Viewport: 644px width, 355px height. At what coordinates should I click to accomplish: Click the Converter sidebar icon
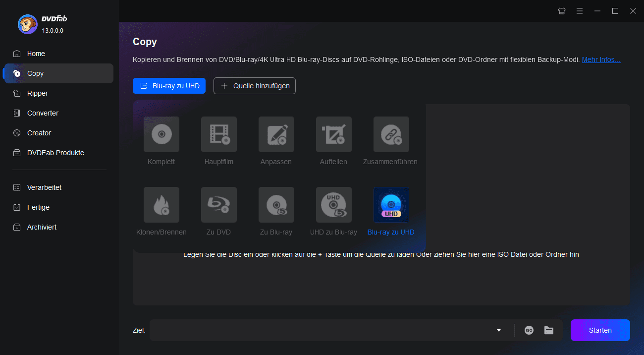[x=17, y=113]
